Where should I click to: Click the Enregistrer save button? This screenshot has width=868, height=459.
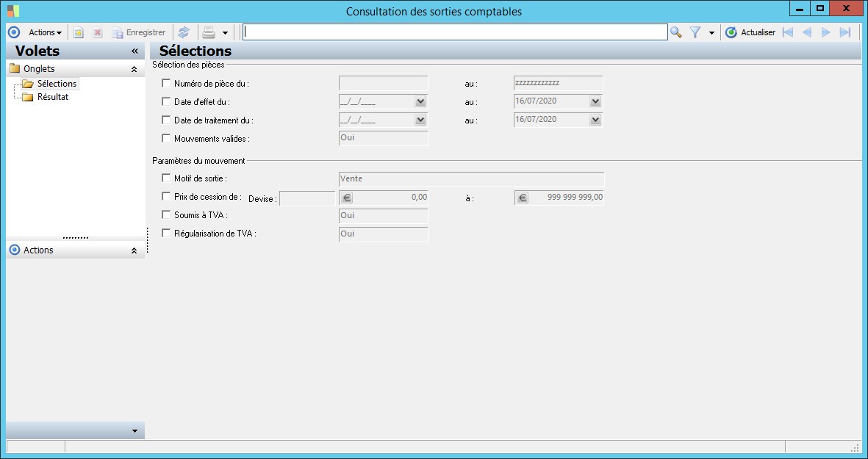point(139,32)
